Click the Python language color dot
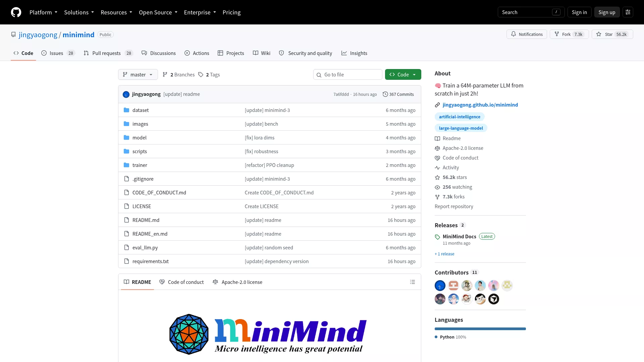 coord(436,337)
